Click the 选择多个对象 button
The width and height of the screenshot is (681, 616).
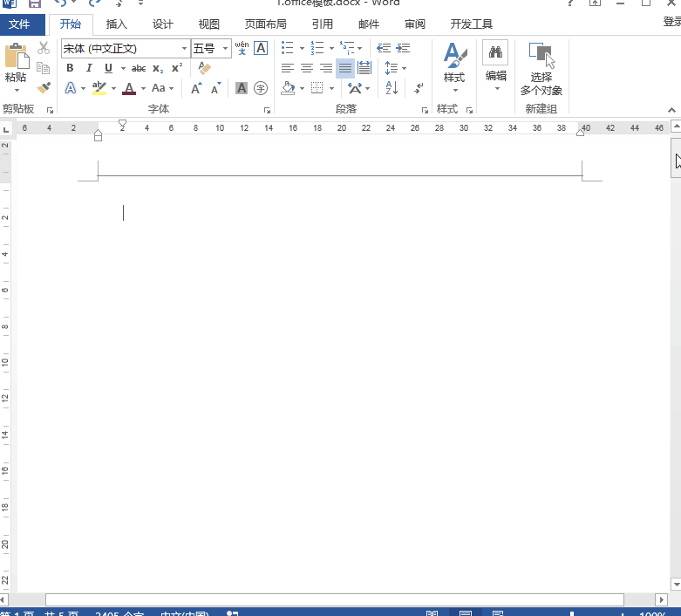(541, 70)
